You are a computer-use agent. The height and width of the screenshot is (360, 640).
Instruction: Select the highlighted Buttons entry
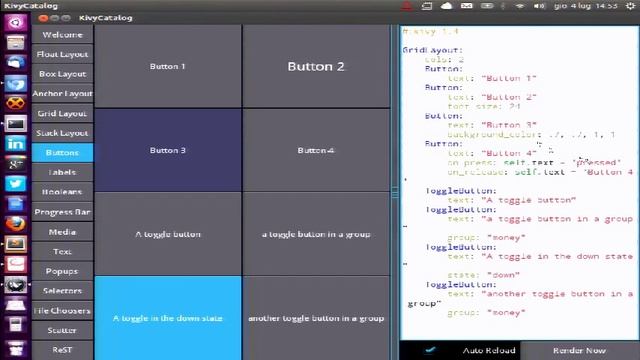tap(62, 153)
